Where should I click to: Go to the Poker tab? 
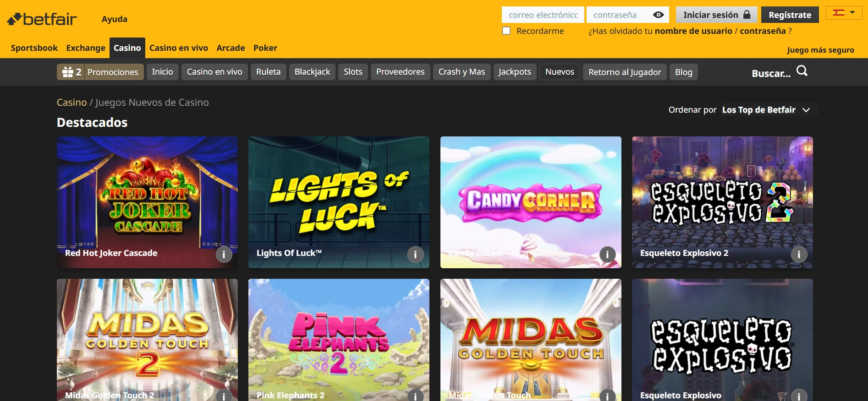265,48
